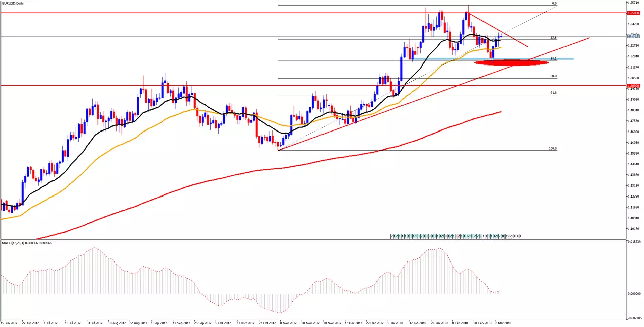Click the Fibonacci 50.0 retracement label

click(x=553, y=76)
